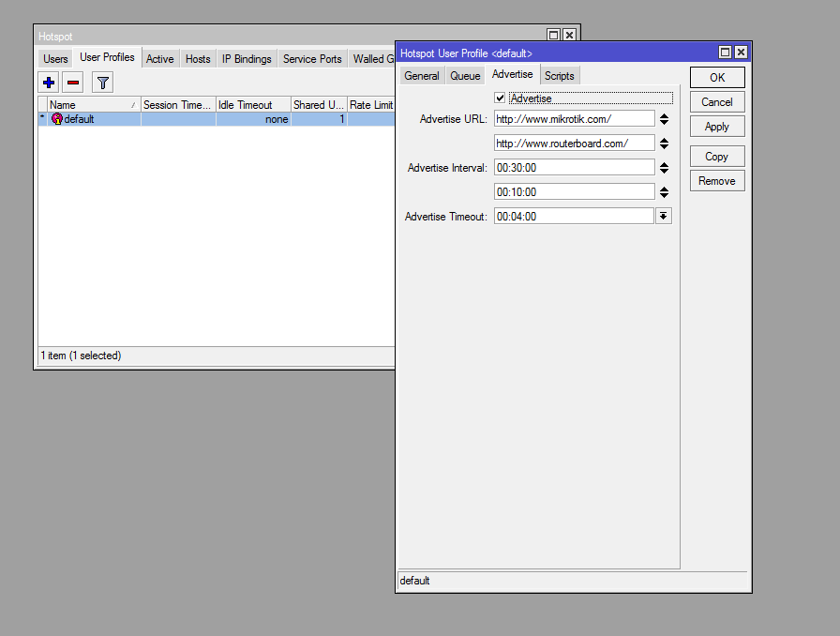Select the Advertise tab
Viewport: 840px width, 636px height.
(x=512, y=74)
